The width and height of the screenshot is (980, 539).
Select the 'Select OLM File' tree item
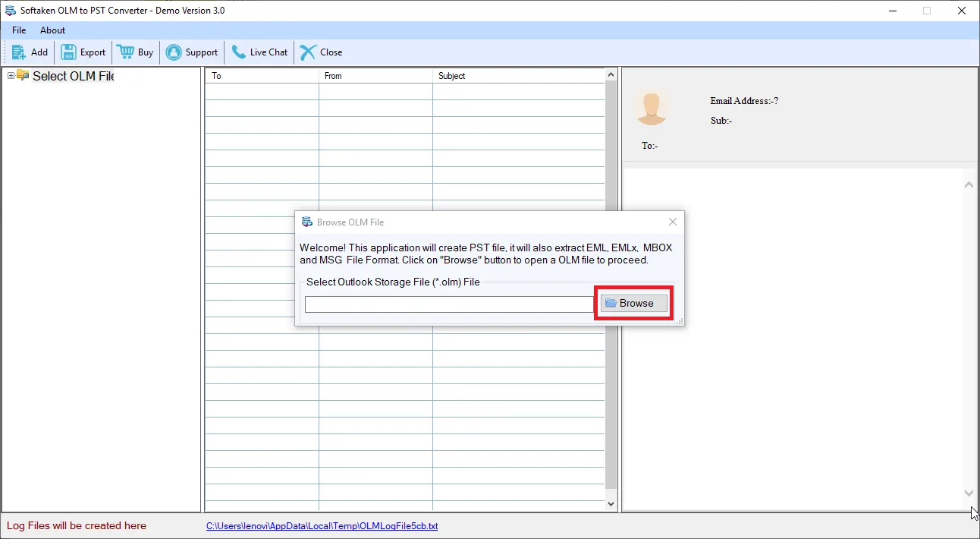click(74, 76)
